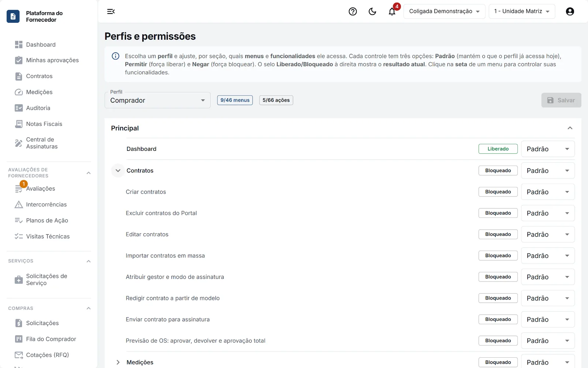Click the Salvar button
Viewport: 588px width, 368px height.
(x=561, y=100)
